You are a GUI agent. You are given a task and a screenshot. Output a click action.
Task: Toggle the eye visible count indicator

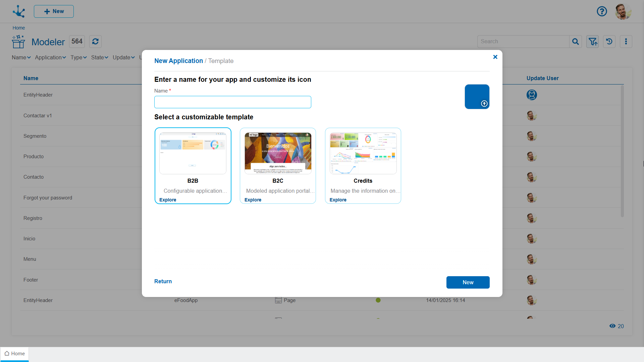click(x=612, y=326)
